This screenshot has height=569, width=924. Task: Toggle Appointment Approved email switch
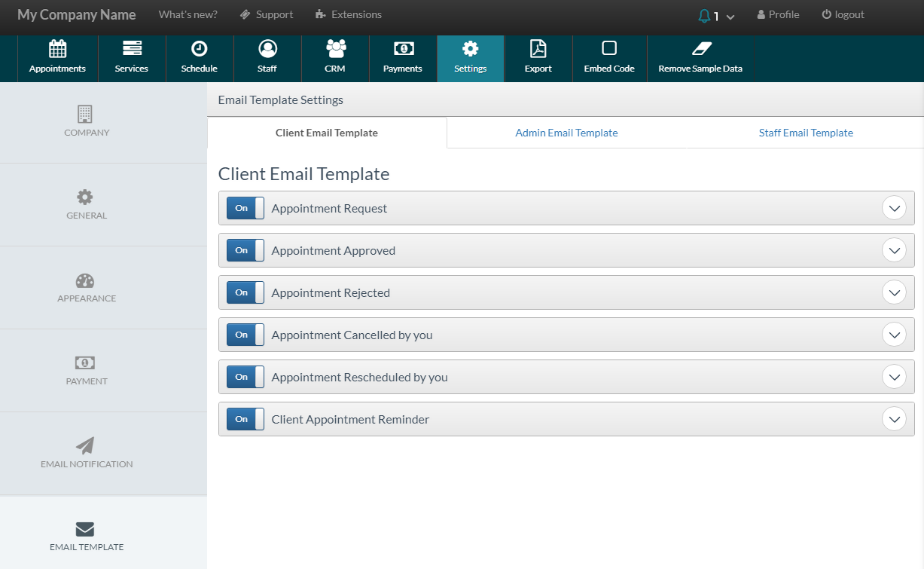pyautogui.click(x=245, y=250)
